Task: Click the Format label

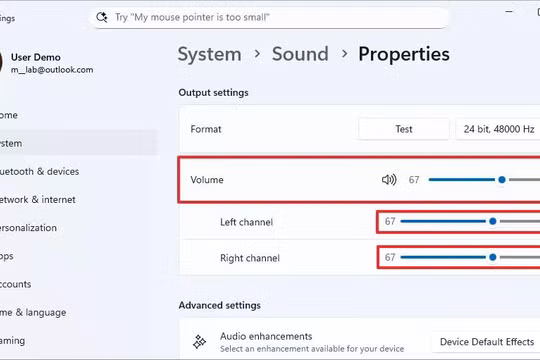Action: tap(206, 129)
